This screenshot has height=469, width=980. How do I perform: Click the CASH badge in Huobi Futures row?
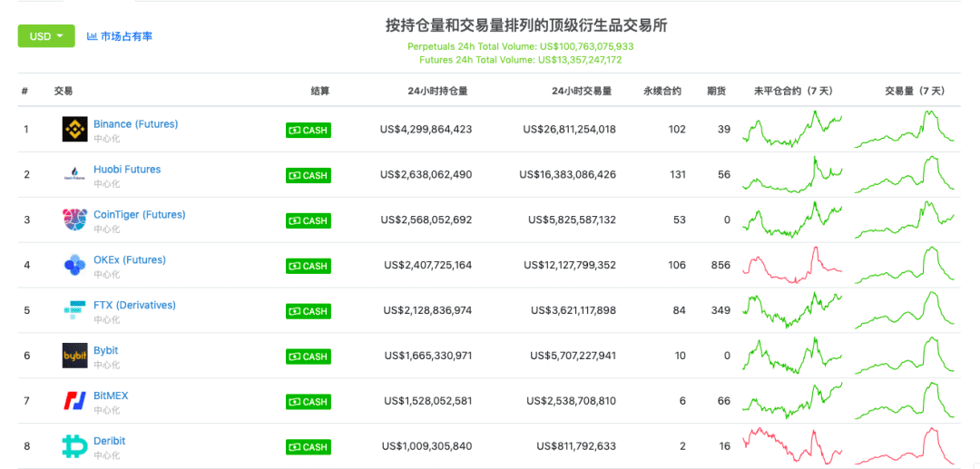coord(309,175)
